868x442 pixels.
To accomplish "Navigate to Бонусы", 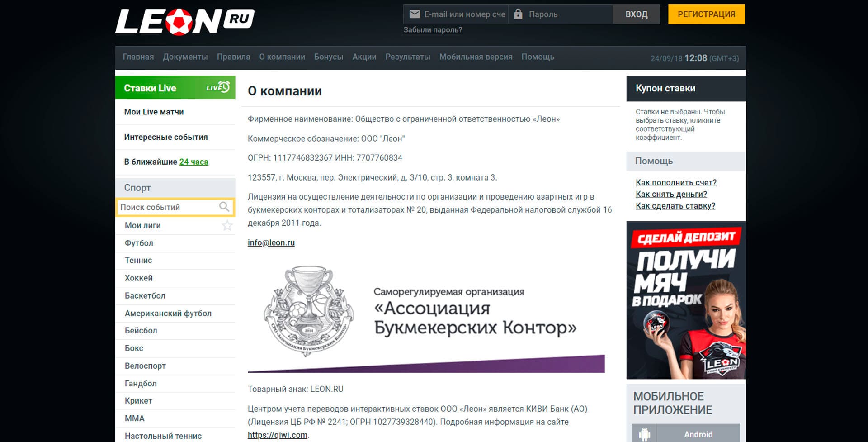I will pyautogui.click(x=329, y=57).
